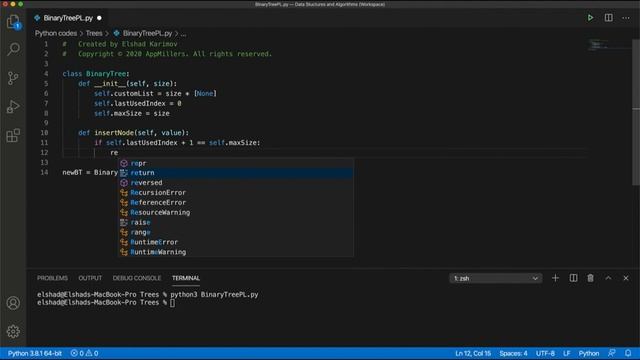Click 'Created by Elshad Karimov' comment
The height and width of the screenshot is (360, 640).
(127, 44)
